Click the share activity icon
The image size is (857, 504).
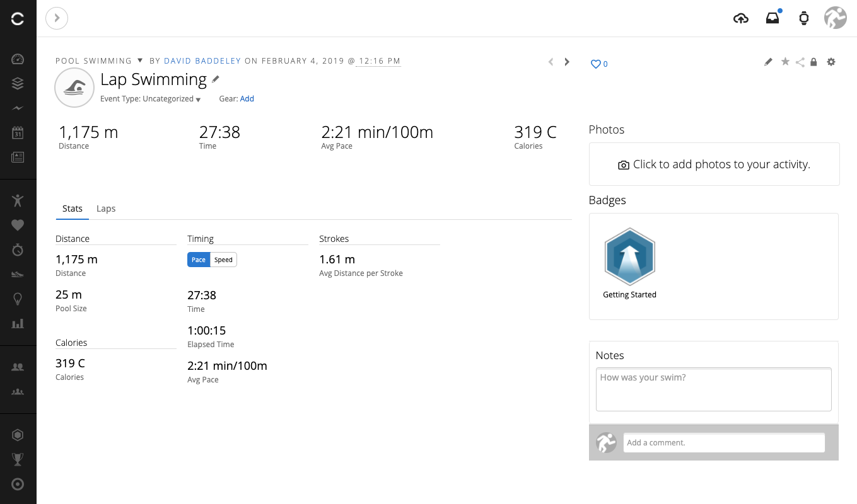pyautogui.click(x=800, y=62)
